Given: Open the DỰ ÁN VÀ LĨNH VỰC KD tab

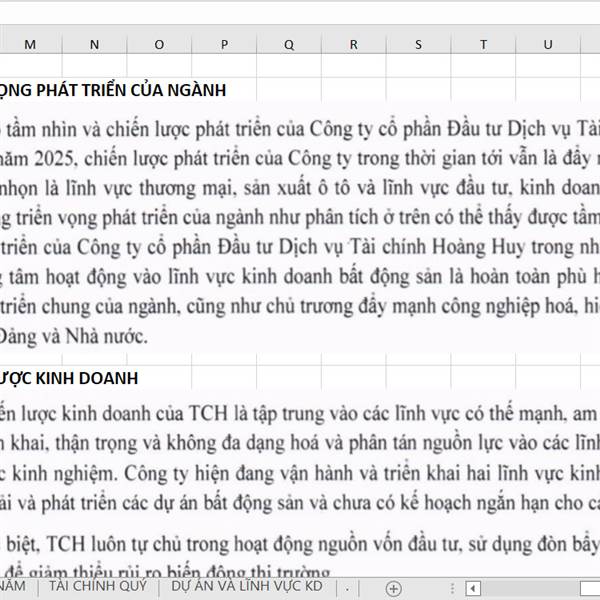Looking at the screenshot, I should [x=247, y=586].
